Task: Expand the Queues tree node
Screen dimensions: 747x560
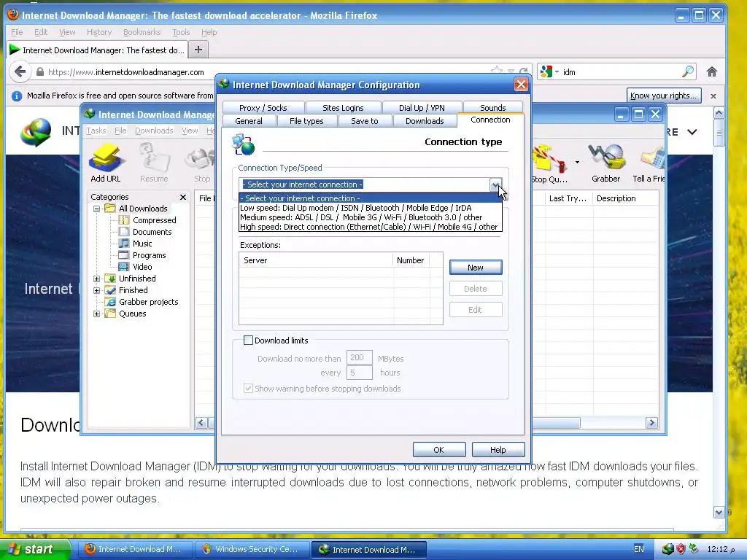Action: 97,314
